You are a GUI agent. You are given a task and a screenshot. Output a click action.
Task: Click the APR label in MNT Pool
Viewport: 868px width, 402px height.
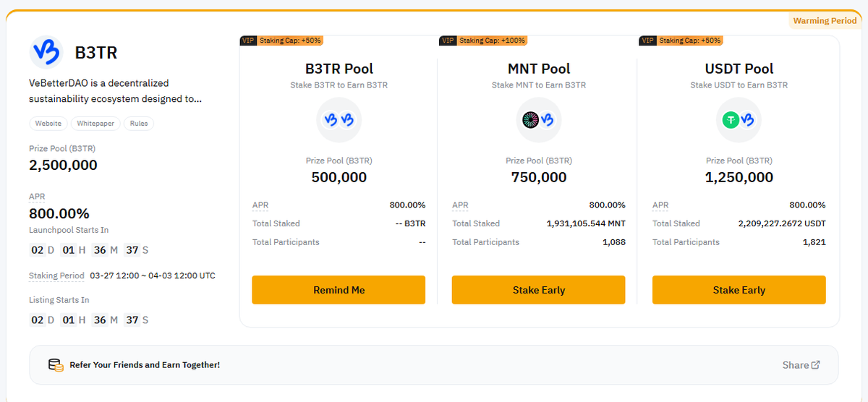pyautogui.click(x=460, y=205)
